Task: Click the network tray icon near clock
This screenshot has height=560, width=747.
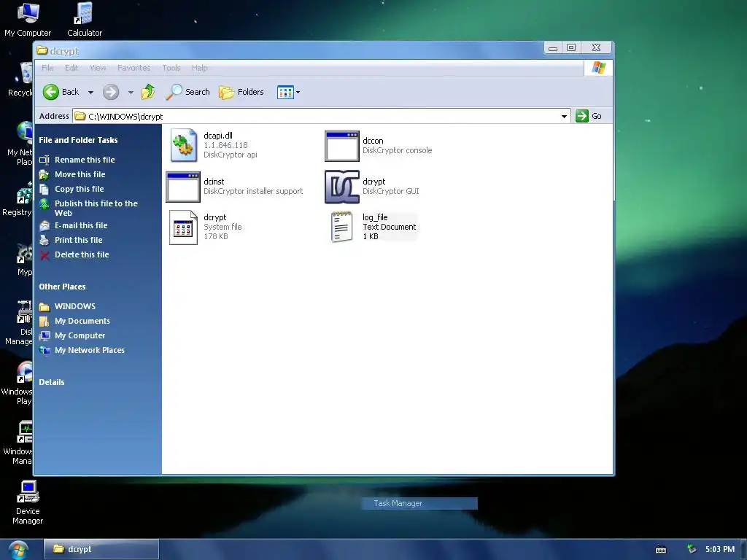Action: click(x=692, y=549)
